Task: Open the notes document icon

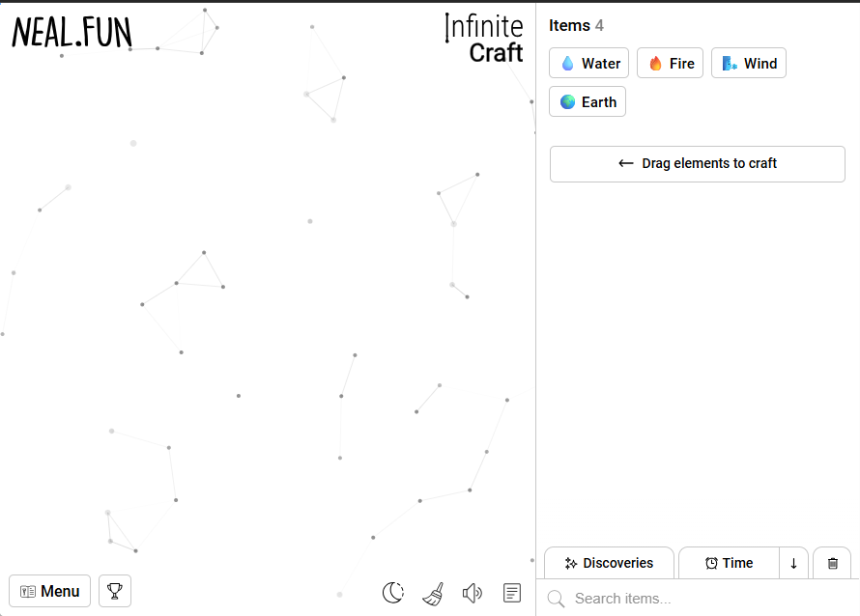Action: click(x=512, y=592)
